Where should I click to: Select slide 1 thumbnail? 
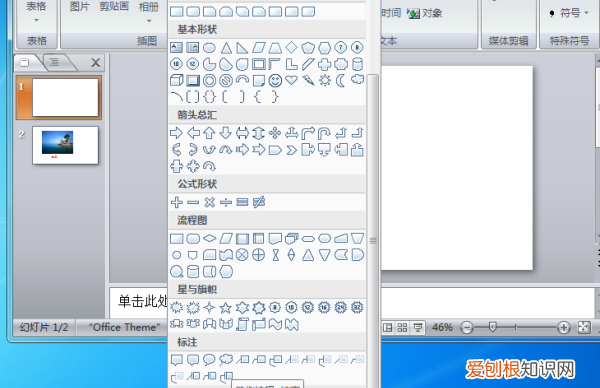point(65,97)
